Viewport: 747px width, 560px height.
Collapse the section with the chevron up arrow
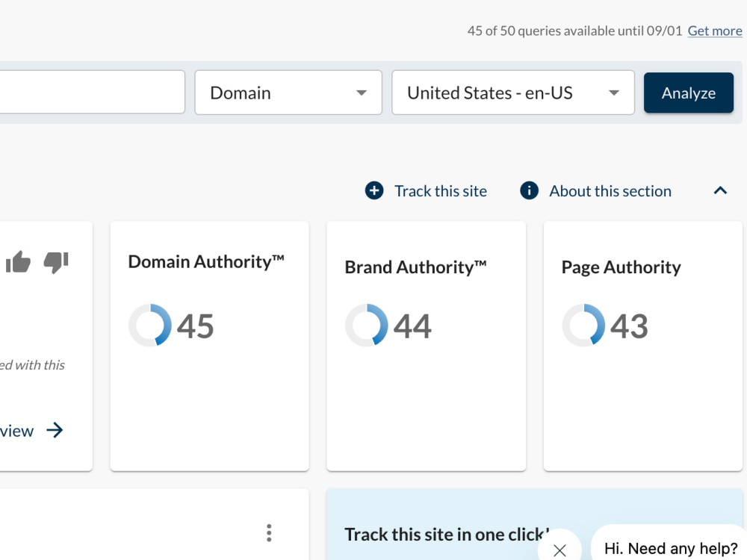720,191
